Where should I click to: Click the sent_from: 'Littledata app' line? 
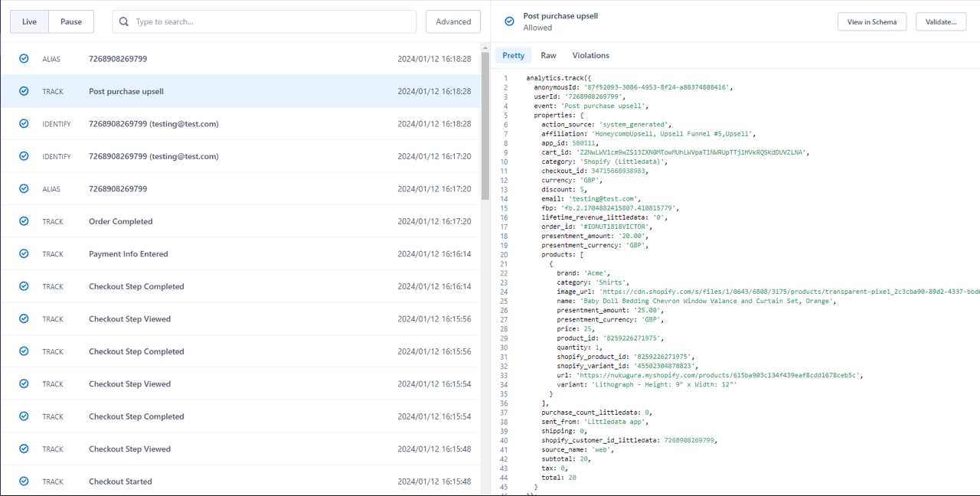[595, 422]
